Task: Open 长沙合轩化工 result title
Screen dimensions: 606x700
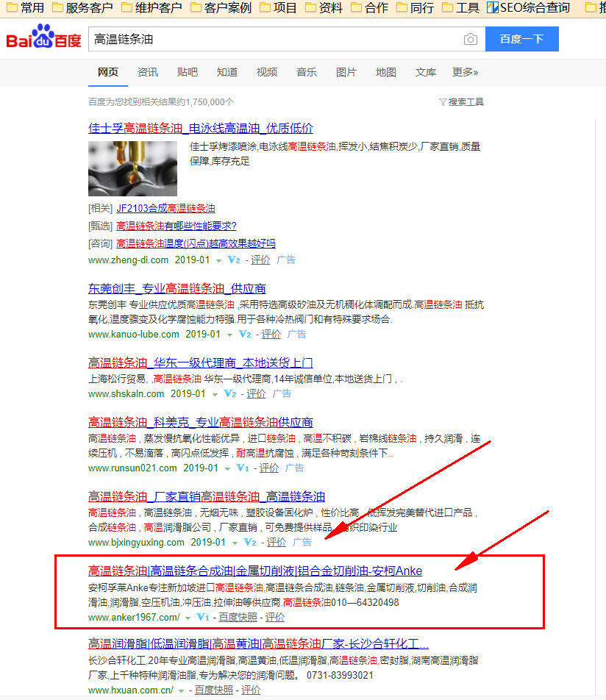Action: pyautogui.click(x=258, y=644)
